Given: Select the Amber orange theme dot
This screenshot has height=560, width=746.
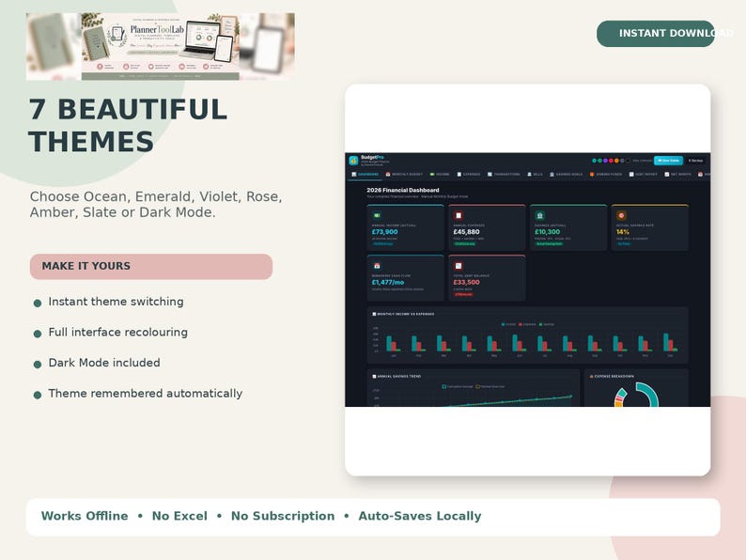Looking at the screenshot, I should coord(616,161).
